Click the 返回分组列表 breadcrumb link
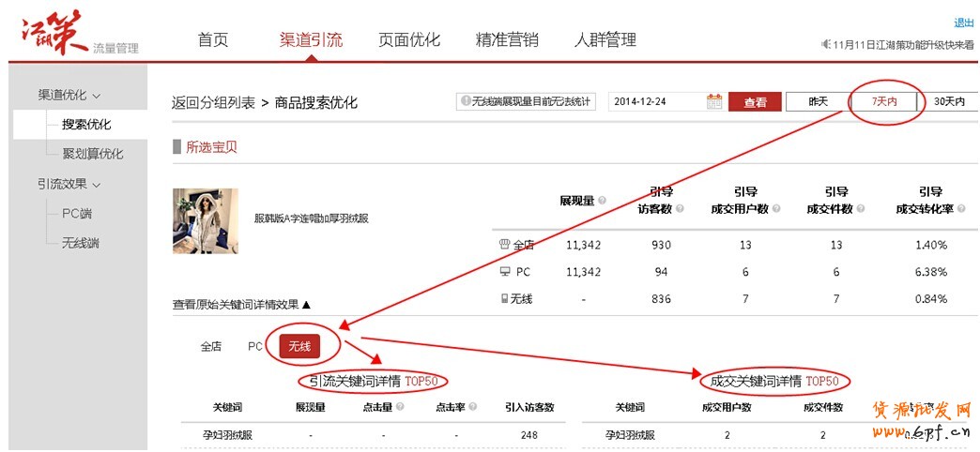This screenshot has width=980, height=452. tap(213, 102)
